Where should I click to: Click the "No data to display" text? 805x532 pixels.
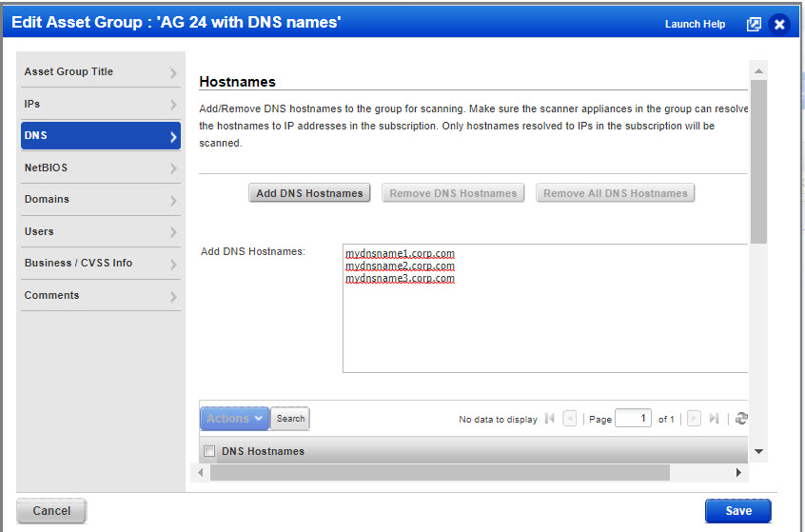pyautogui.click(x=498, y=420)
